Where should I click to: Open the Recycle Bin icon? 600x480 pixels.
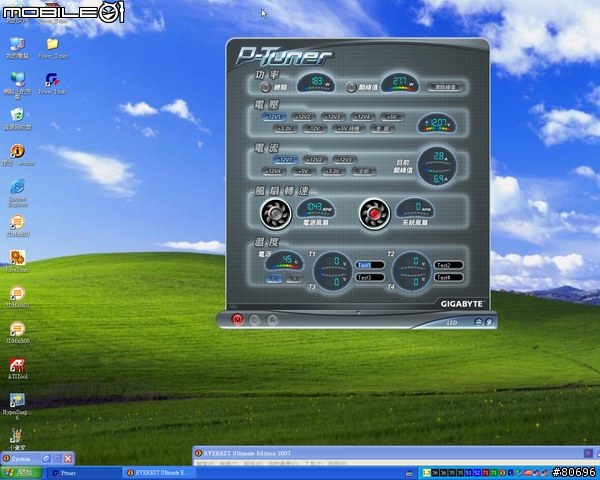coord(17,119)
